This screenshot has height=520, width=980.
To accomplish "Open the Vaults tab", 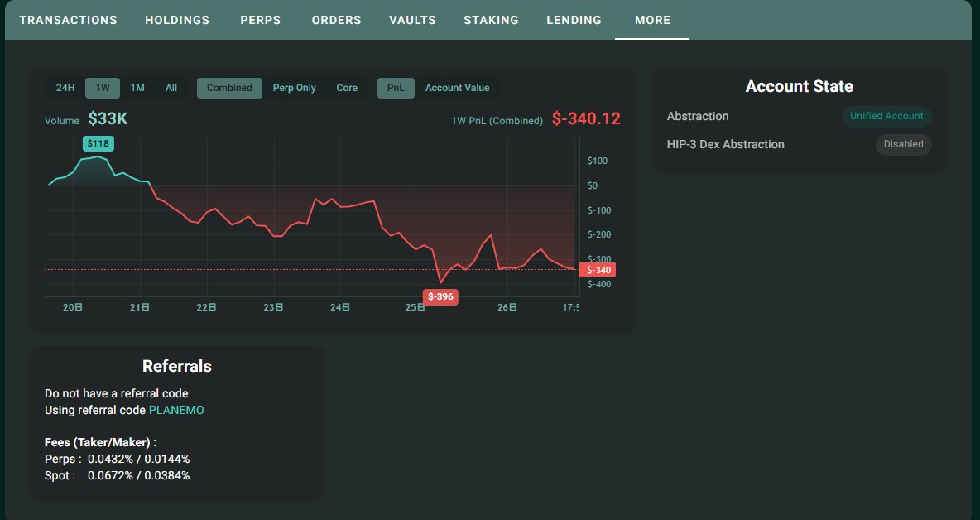I will 412,20.
